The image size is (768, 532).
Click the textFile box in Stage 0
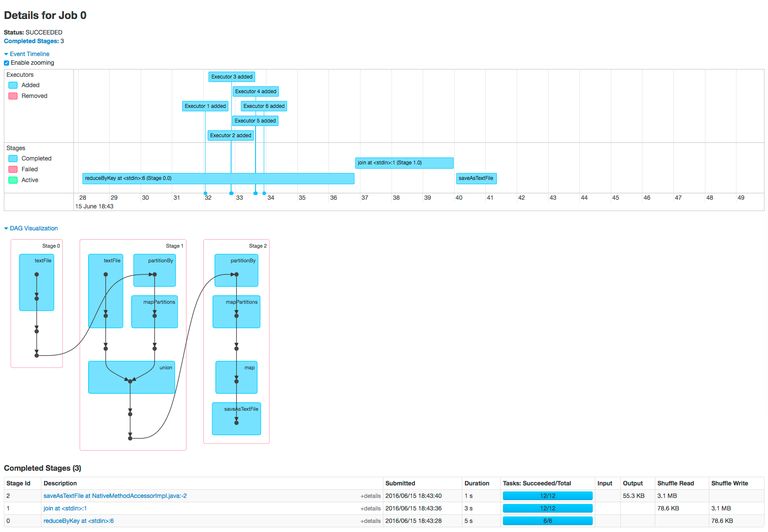(37, 282)
